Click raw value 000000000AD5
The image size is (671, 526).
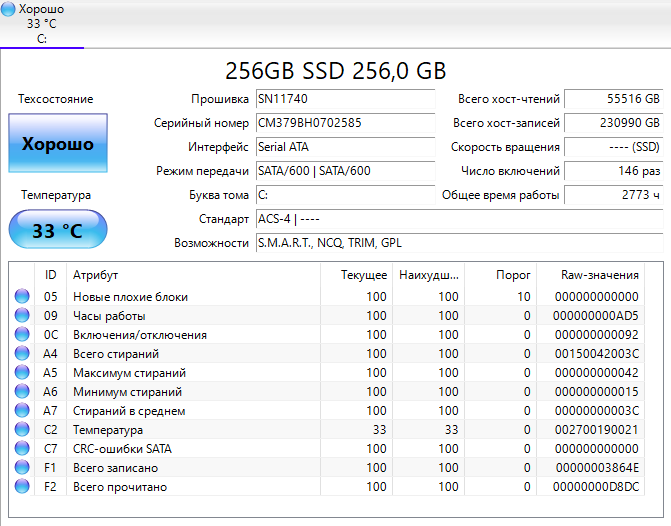[x=596, y=315]
